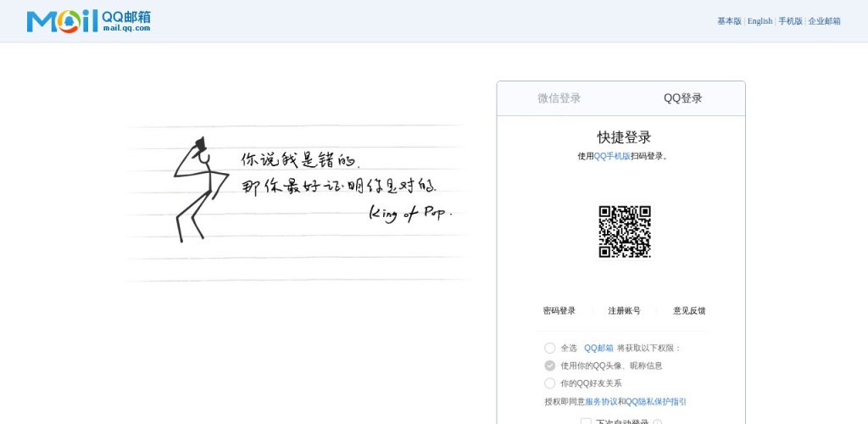Image resolution: width=868 pixels, height=424 pixels.
Task: Switch the site to English
Action: point(759,21)
